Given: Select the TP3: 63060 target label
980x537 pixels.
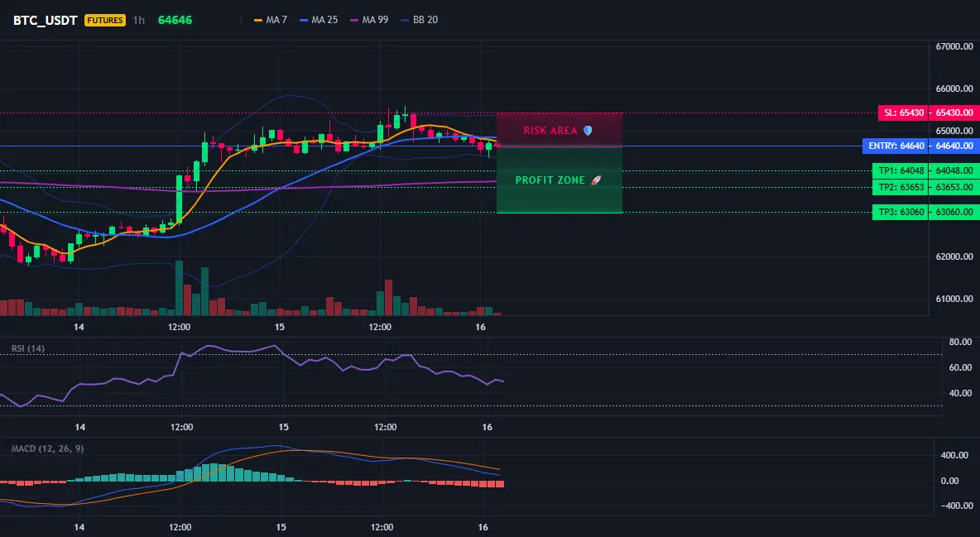Looking at the screenshot, I should point(901,213).
